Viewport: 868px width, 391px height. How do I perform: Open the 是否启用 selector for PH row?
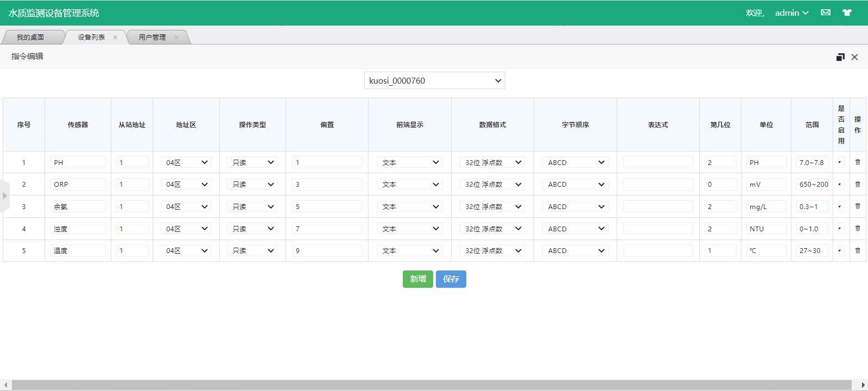(x=840, y=162)
